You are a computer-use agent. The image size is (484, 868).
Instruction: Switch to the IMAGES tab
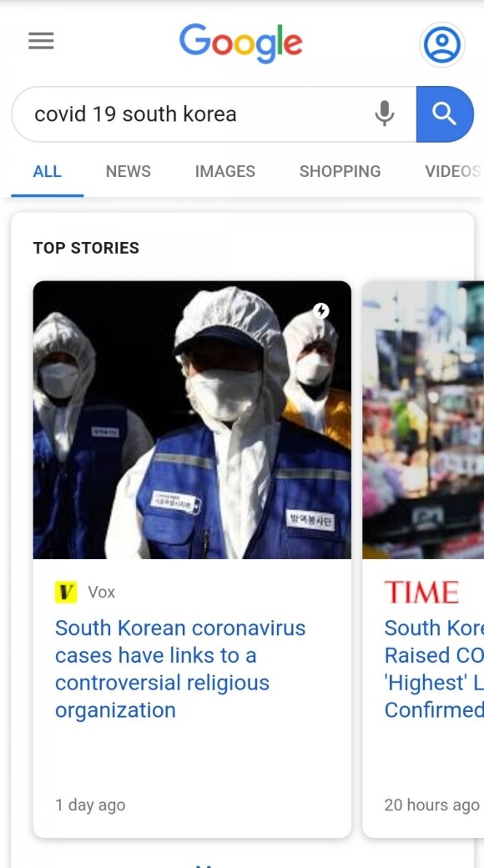pyautogui.click(x=224, y=172)
